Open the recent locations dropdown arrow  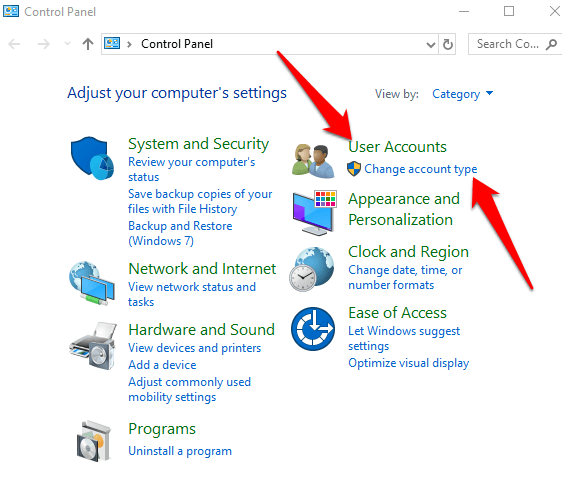point(67,44)
